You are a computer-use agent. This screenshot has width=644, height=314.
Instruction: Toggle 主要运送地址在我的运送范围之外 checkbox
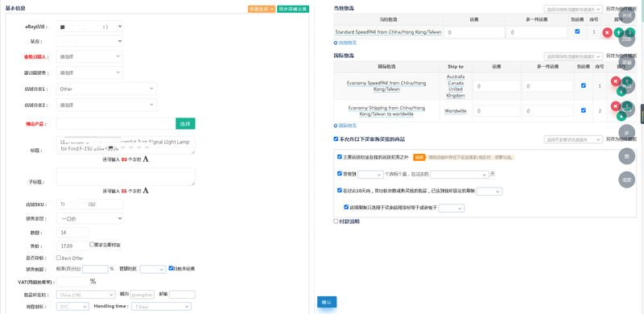339,156
